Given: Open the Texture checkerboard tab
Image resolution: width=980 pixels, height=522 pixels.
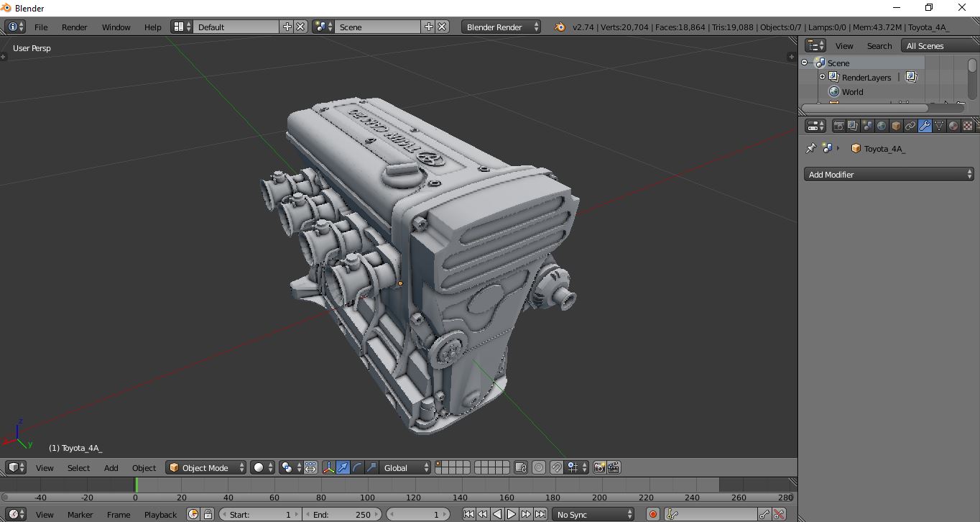Looking at the screenshot, I should 968,126.
